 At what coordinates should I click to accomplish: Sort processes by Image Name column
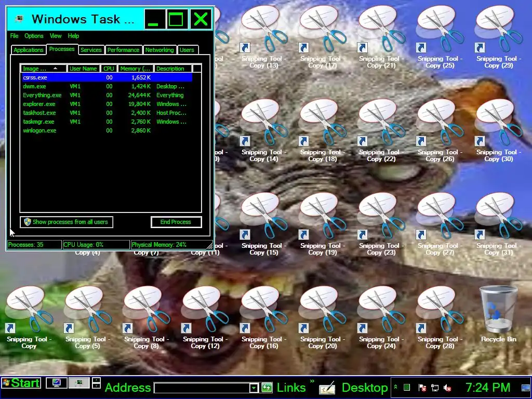pos(44,69)
